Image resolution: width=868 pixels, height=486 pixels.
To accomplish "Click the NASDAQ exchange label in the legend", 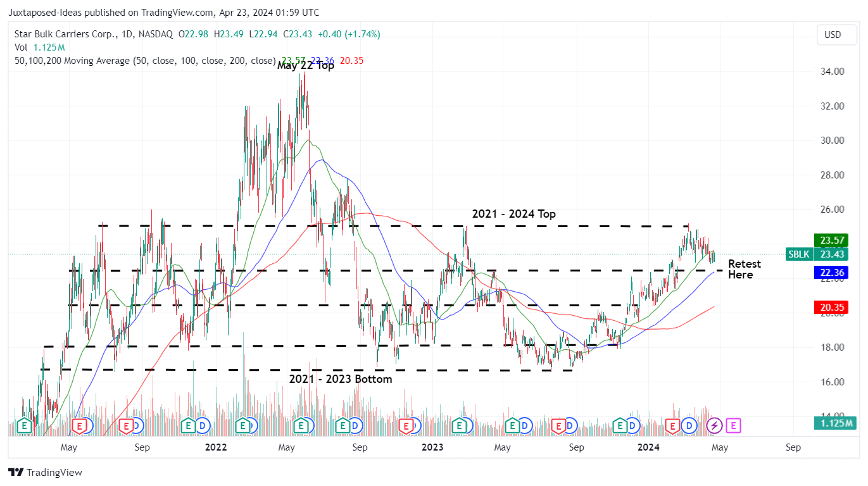I will (x=156, y=34).
